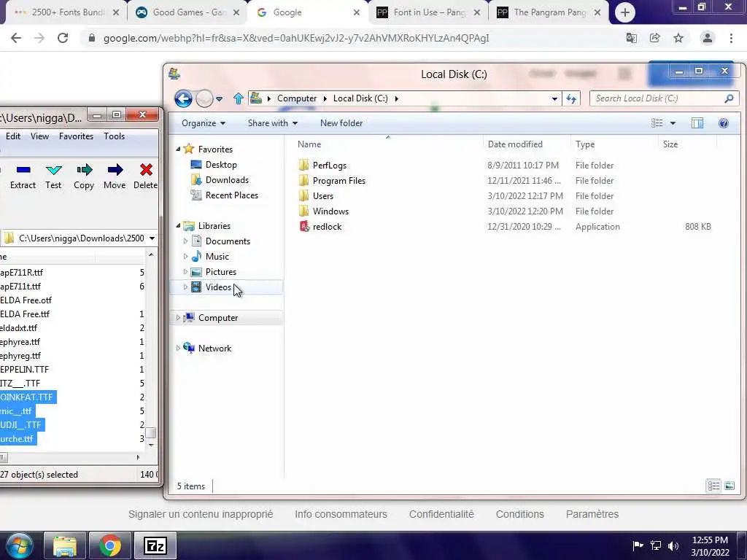This screenshot has width=747, height=560.
Task: Click the New folder button
Action: [341, 123]
